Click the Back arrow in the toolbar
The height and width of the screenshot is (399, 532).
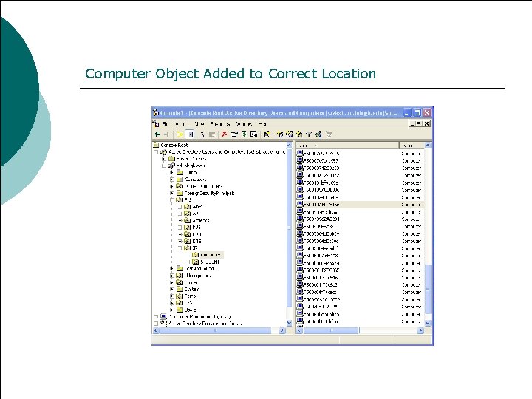point(157,134)
